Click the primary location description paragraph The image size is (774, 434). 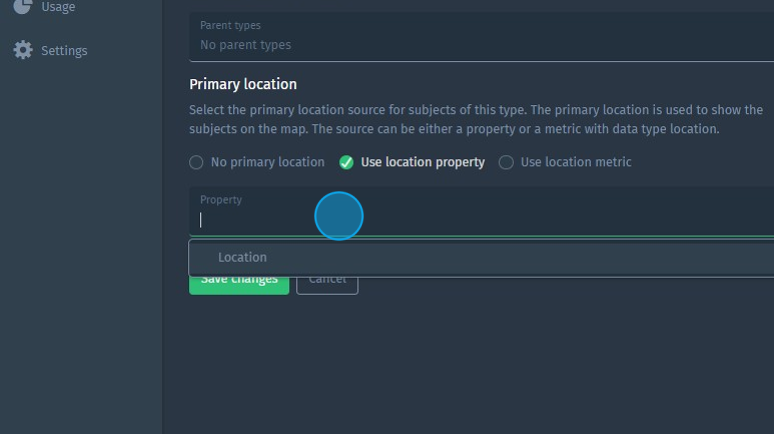click(475, 119)
